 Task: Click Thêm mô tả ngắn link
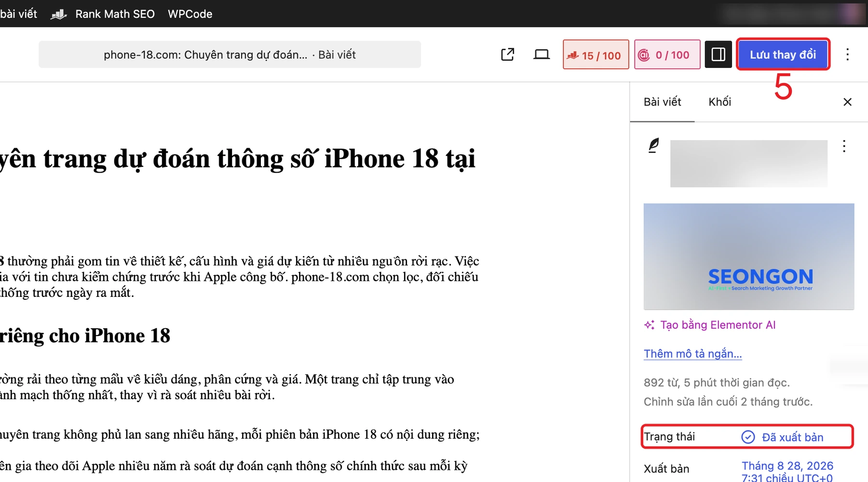click(x=692, y=353)
